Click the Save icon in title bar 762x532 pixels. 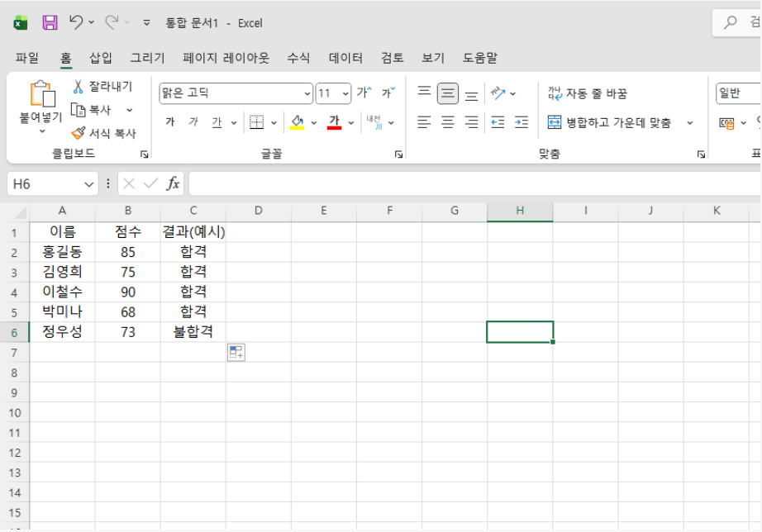pyautogui.click(x=50, y=22)
